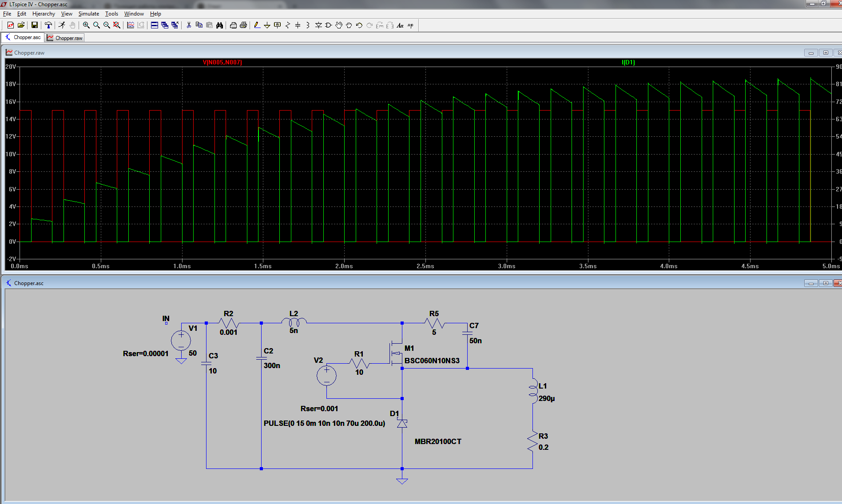Open the Hierarchy menu
The height and width of the screenshot is (504, 842).
coord(44,14)
